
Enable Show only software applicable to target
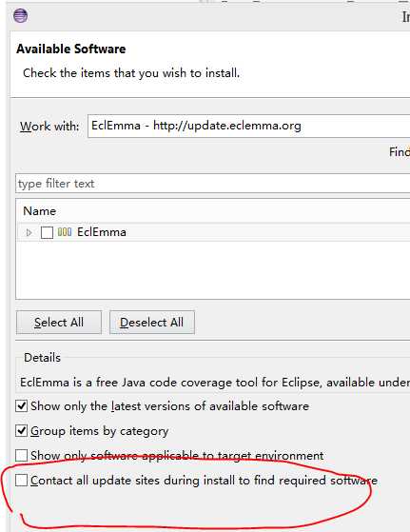21,455
